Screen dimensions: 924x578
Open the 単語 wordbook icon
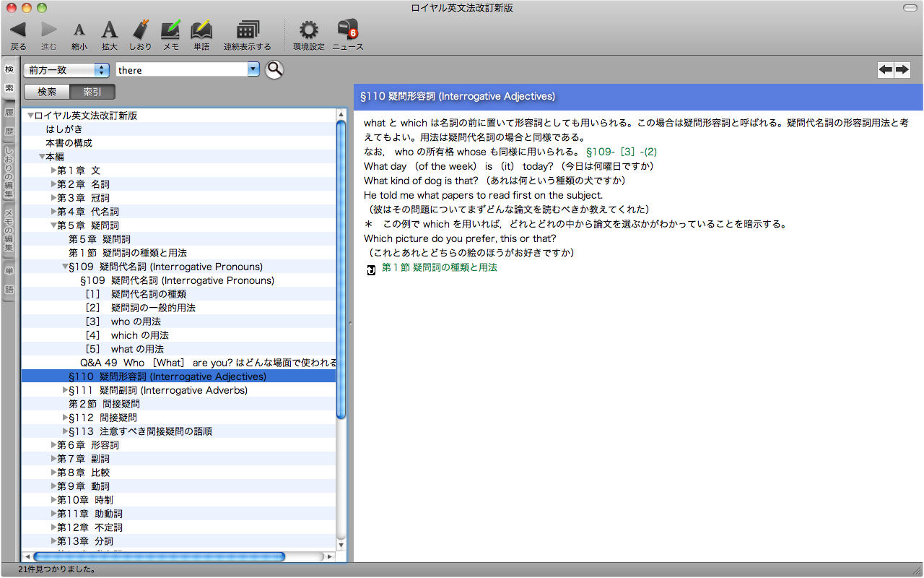[201, 30]
